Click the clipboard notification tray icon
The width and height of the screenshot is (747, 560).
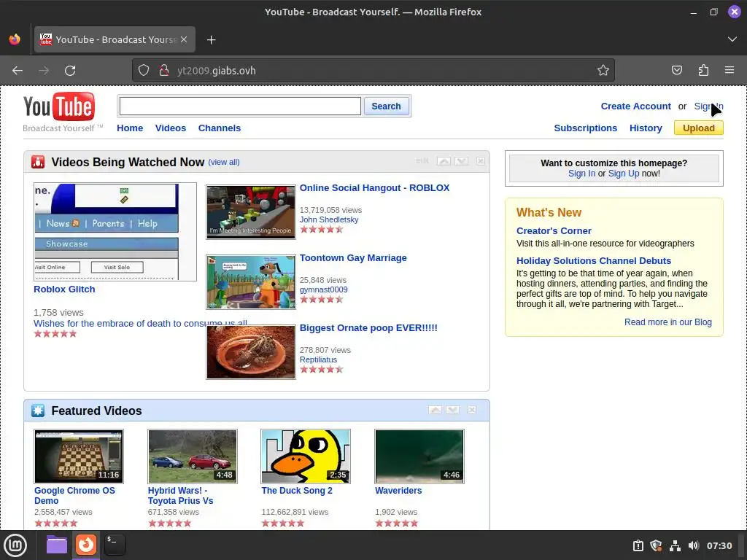[638, 545]
